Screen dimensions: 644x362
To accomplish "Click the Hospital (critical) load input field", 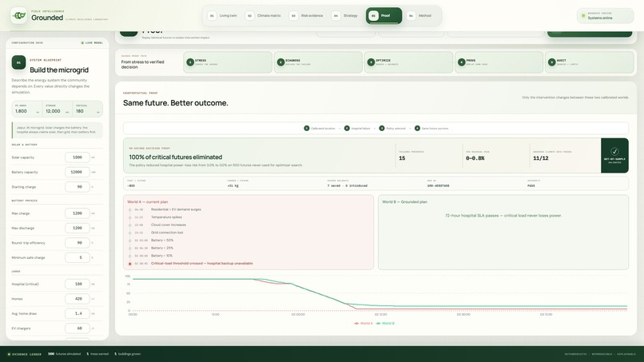I will click(78, 284).
